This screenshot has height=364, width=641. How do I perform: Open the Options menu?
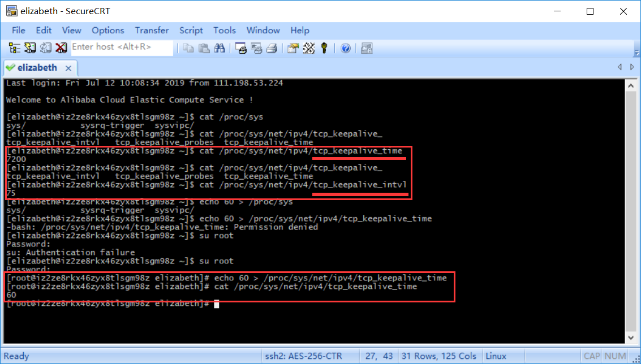107,31
